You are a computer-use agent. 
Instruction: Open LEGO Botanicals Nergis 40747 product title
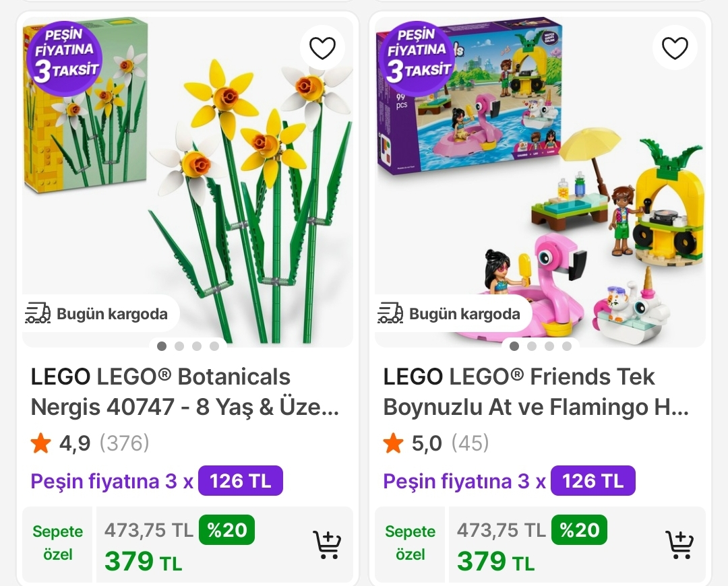tap(184, 391)
